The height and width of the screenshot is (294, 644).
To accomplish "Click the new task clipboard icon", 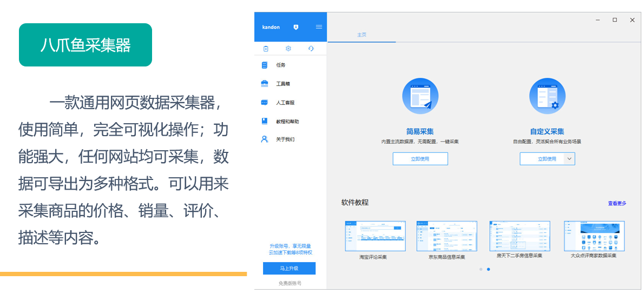I will point(266,49).
